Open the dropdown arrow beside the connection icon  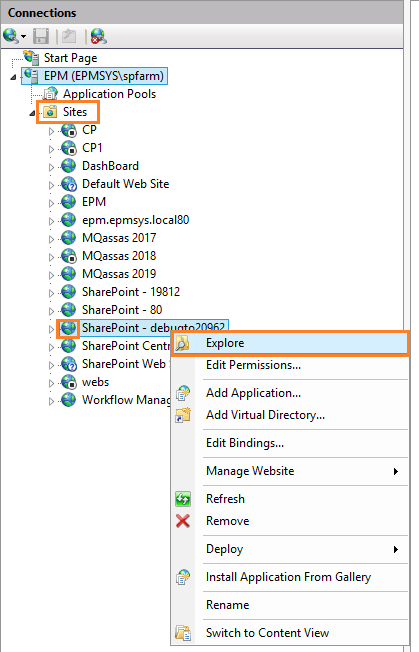coord(24,37)
